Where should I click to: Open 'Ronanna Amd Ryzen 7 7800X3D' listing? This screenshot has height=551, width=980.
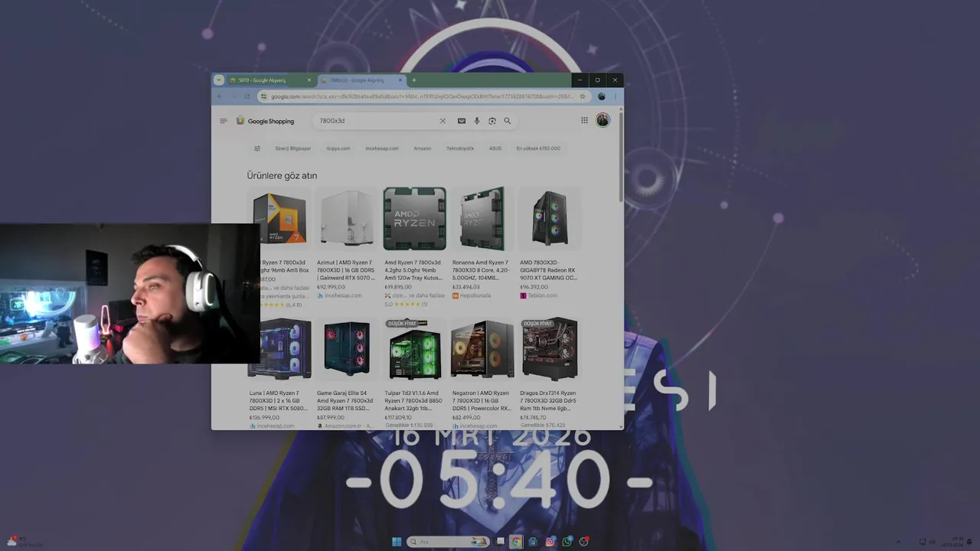point(481,270)
